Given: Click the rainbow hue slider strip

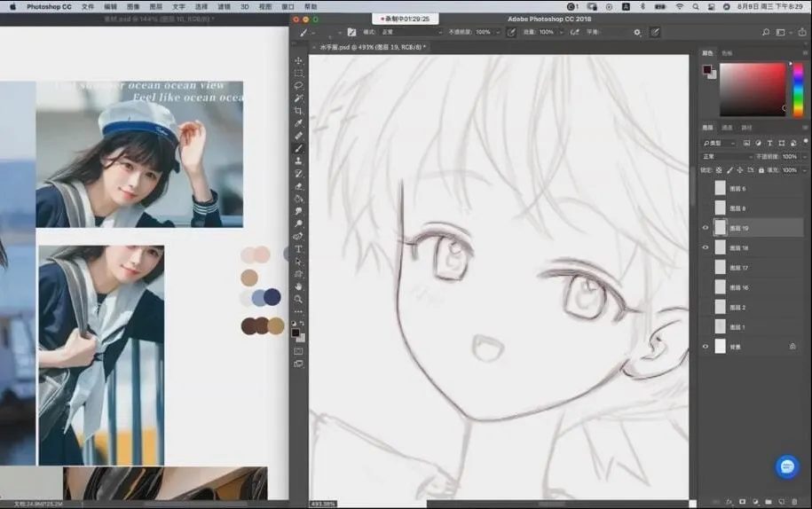Looking at the screenshot, I should (x=790, y=88).
